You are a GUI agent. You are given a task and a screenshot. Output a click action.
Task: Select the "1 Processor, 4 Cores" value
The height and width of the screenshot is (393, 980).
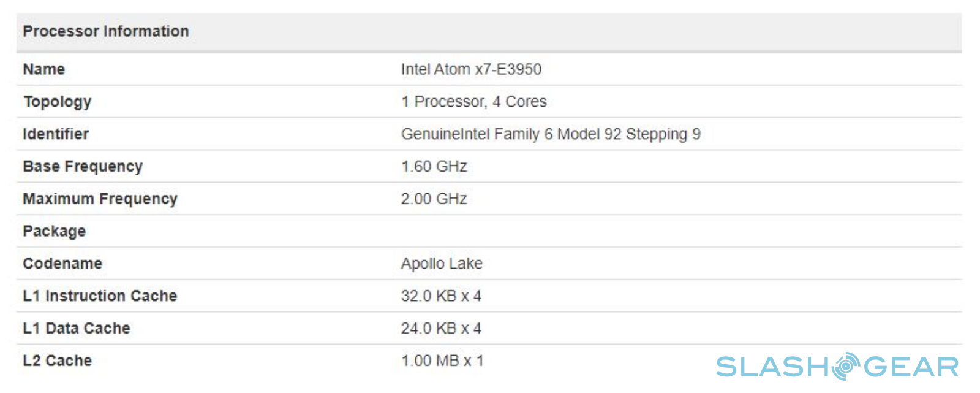point(473,102)
